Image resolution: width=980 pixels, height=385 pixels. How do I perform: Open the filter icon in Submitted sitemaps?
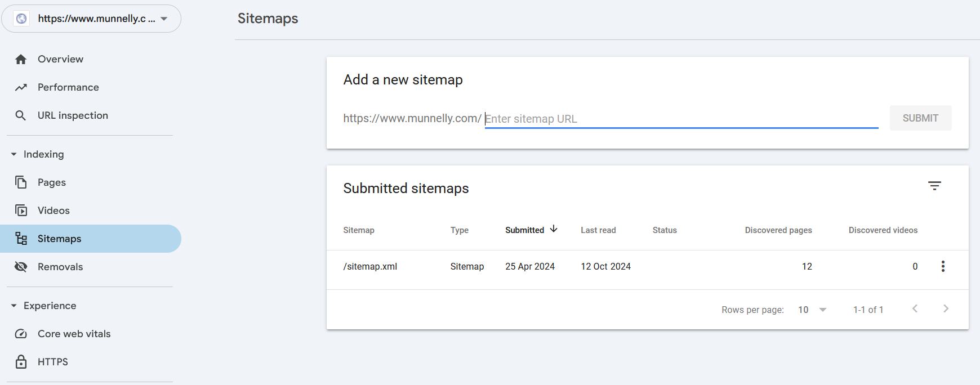[x=934, y=186]
